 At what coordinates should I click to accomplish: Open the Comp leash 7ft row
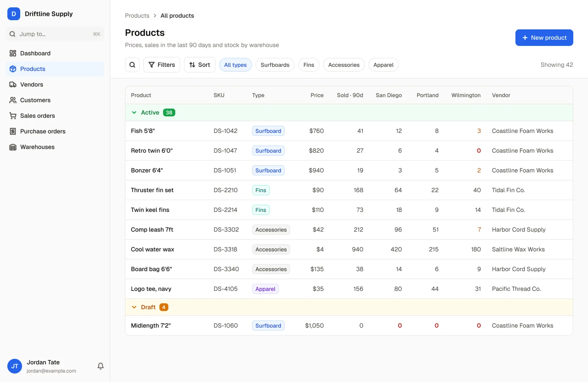tap(349, 230)
